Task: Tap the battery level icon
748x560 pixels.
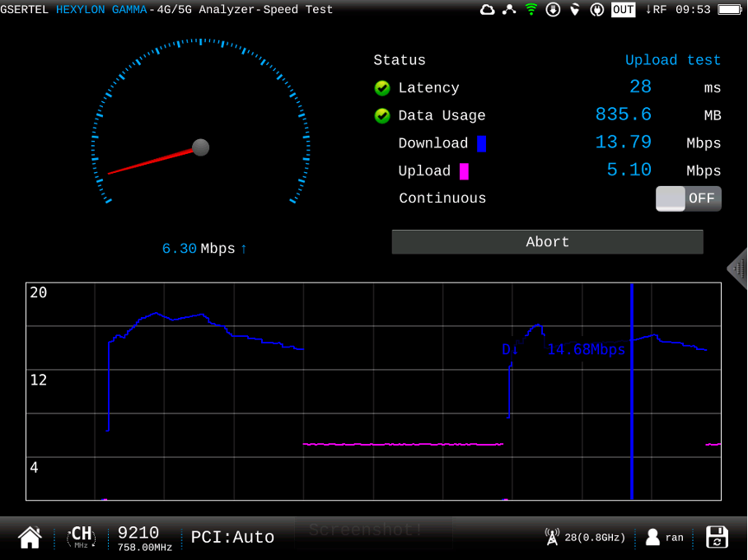Action: coord(729,10)
